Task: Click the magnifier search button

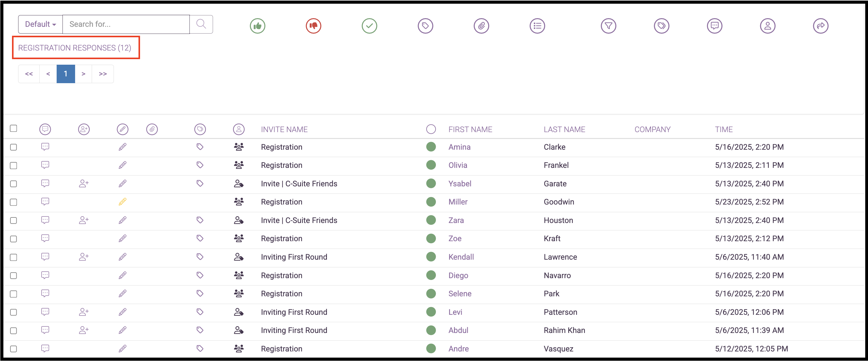Action: click(201, 24)
